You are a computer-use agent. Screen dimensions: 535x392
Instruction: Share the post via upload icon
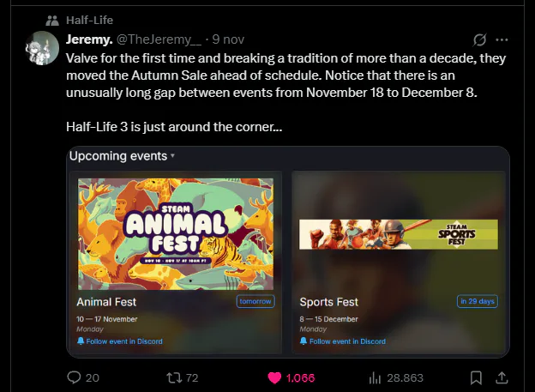503,377
